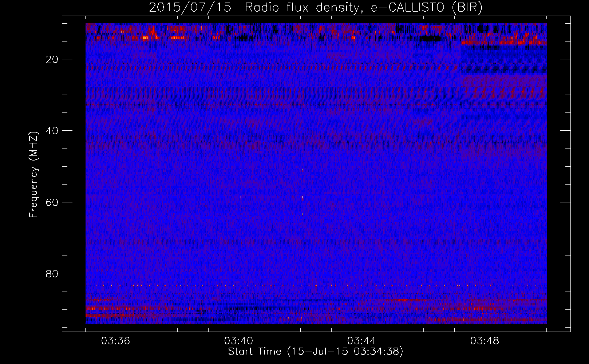Image resolution: width=589 pixels, height=364 pixels.
Task: Click the frequency tick label "40"
Action: (x=52, y=131)
